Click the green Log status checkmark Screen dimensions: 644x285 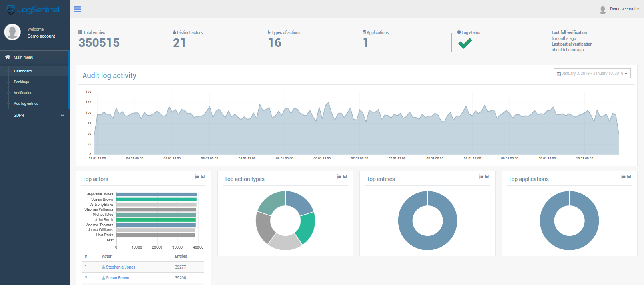pos(465,43)
